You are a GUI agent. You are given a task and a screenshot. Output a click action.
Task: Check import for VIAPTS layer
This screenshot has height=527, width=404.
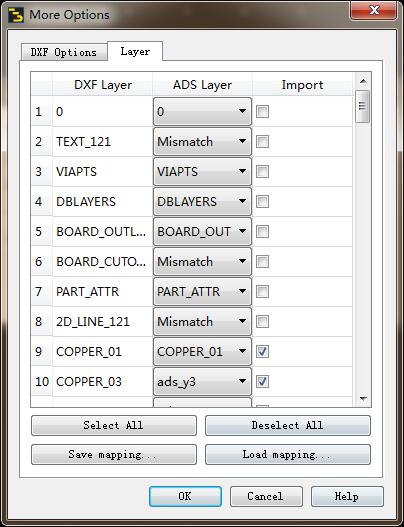[x=262, y=172]
